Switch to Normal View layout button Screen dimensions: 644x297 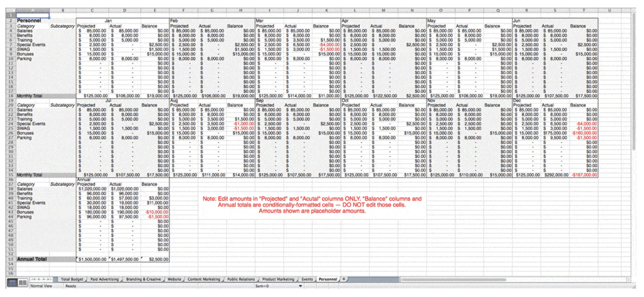[x=12, y=282]
